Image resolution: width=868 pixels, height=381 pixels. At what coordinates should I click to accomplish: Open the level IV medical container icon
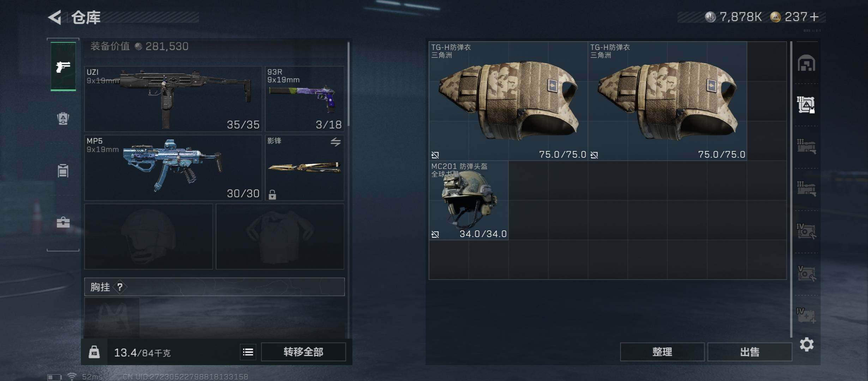tap(806, 315)
